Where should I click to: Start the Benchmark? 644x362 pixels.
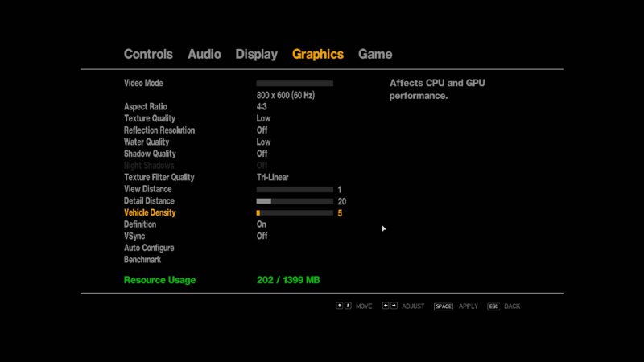point(142,260)
